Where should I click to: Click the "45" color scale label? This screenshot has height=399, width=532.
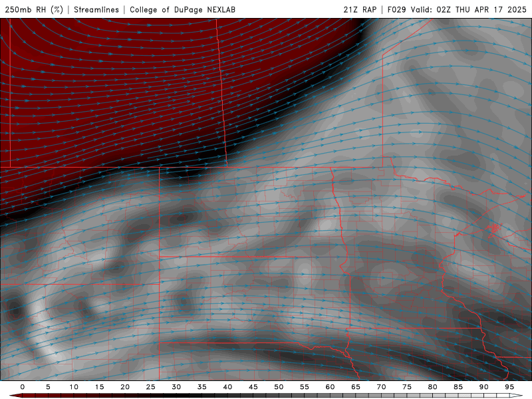point(253,387)
